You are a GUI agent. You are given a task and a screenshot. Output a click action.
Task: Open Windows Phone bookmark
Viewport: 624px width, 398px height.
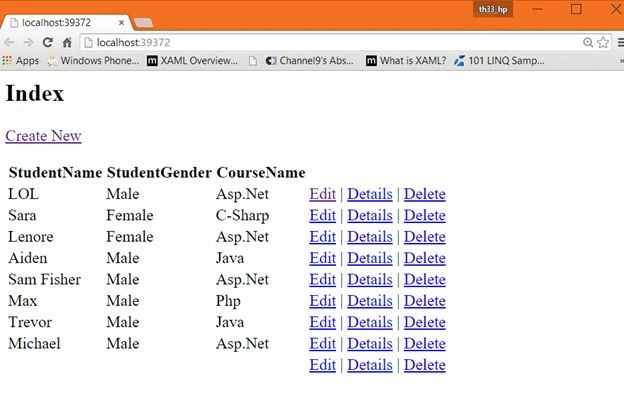click(x=93, y=60)
